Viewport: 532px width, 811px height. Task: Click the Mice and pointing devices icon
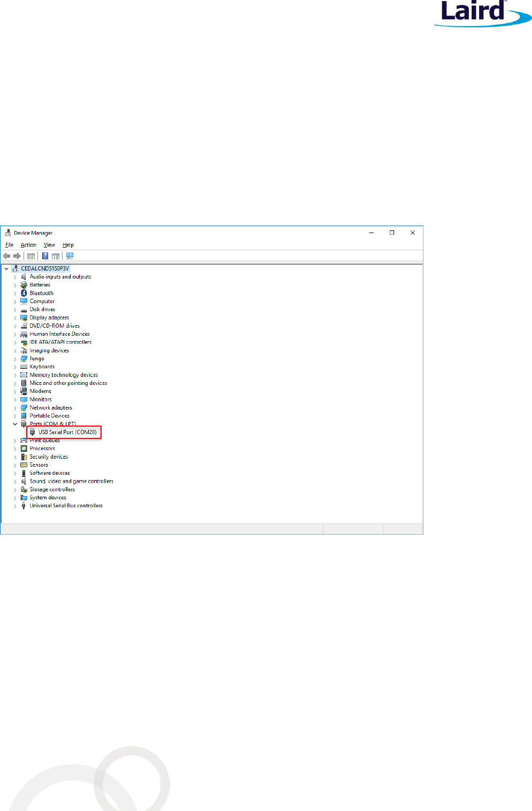coord(24,383)
